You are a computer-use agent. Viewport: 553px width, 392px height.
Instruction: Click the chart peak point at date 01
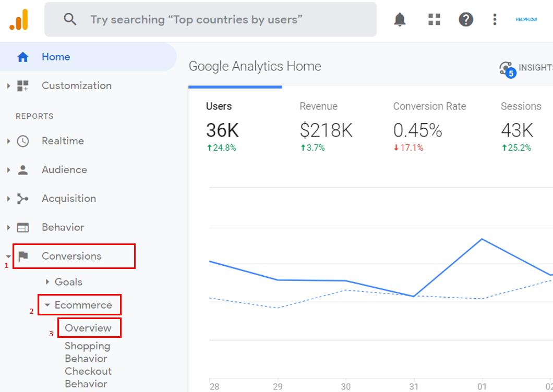point(482,239)
